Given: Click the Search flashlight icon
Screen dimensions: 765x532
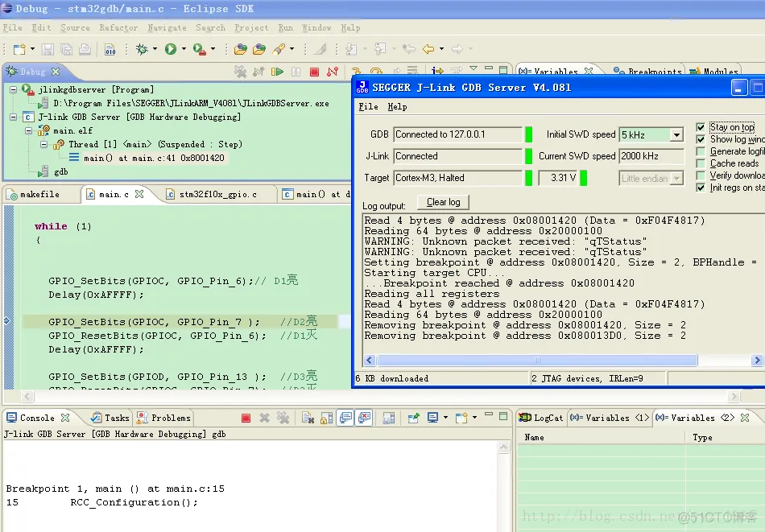Looking at the screenshot, I should click(279, 49).
